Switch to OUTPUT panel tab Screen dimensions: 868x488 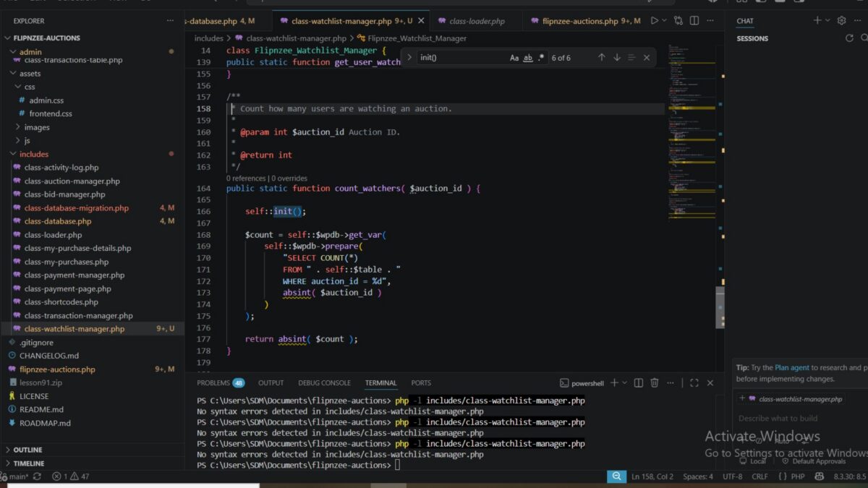tap(271, 383)
